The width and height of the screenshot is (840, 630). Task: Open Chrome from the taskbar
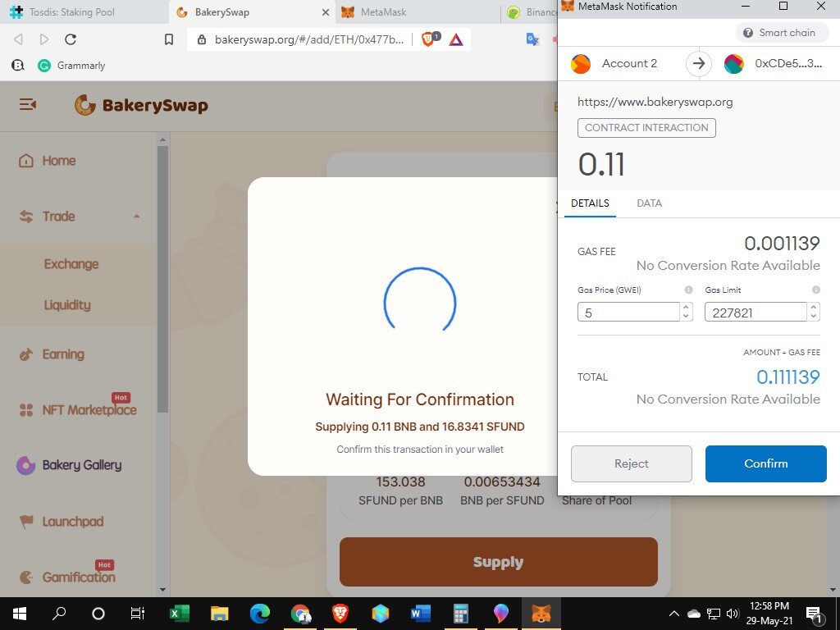click(x=300, y=614)
